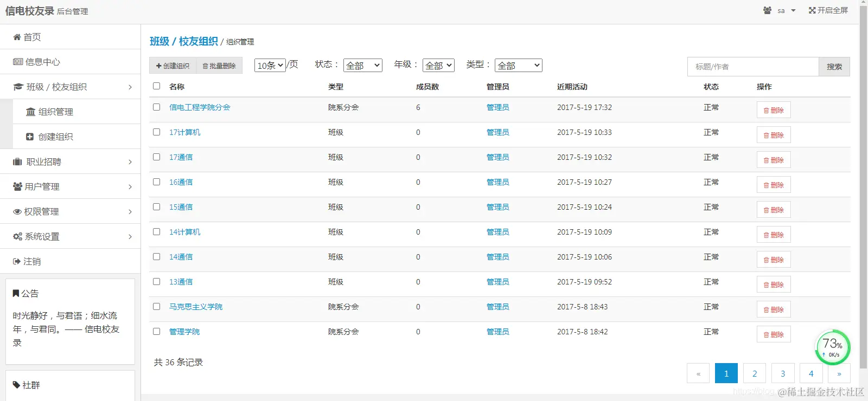Click the home icon beside 首页
Viewport: 868px width, 401px height.
tap(17, 37)
